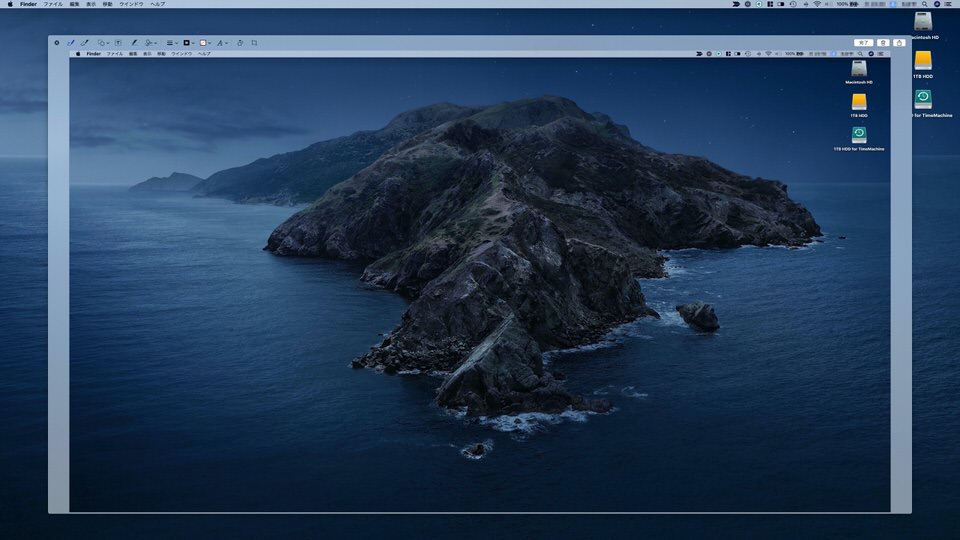Open the Share button in markup window
Viewport: 960px width, 540px height.
[x=899, y=43]
